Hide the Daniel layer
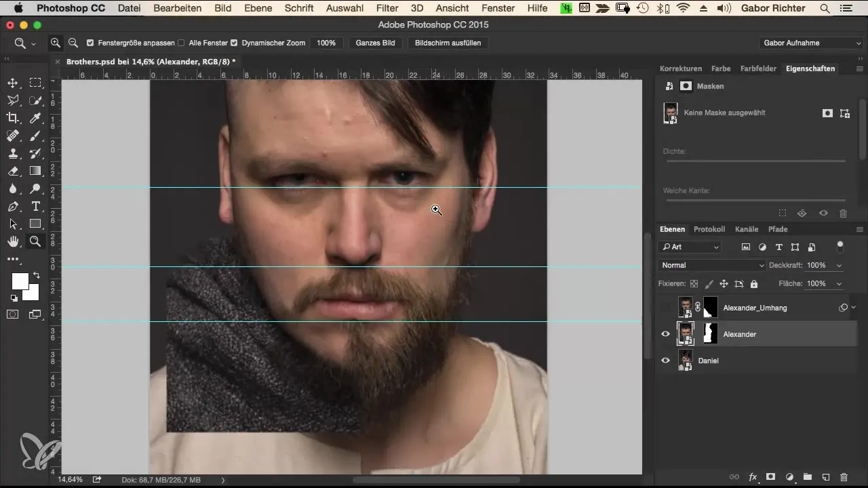The image size is (868, 488). 665,361
